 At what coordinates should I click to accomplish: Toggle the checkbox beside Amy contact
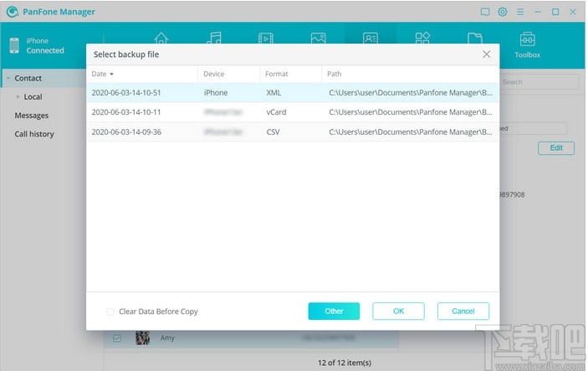117,338
